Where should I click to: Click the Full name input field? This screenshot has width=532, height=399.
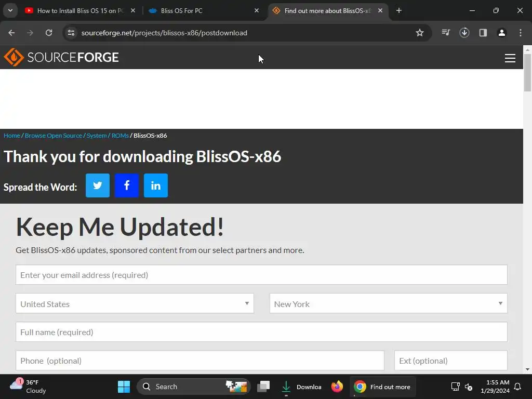coord(262,332)
